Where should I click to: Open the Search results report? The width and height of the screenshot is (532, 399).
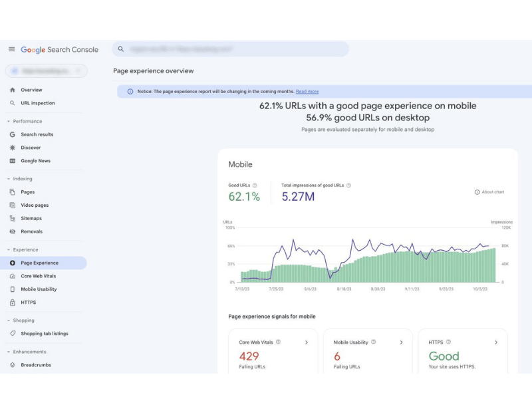(37, 134)
